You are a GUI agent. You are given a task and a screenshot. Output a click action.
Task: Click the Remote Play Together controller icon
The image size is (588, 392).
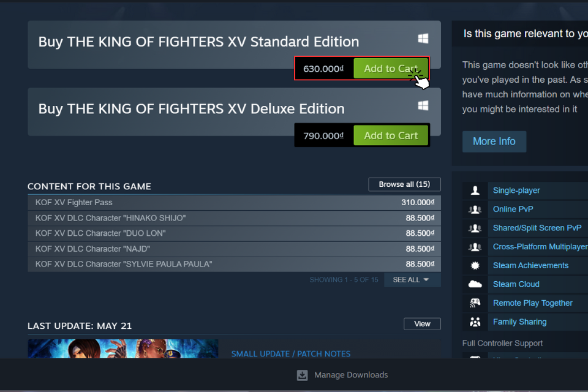[x=475, y=303]
